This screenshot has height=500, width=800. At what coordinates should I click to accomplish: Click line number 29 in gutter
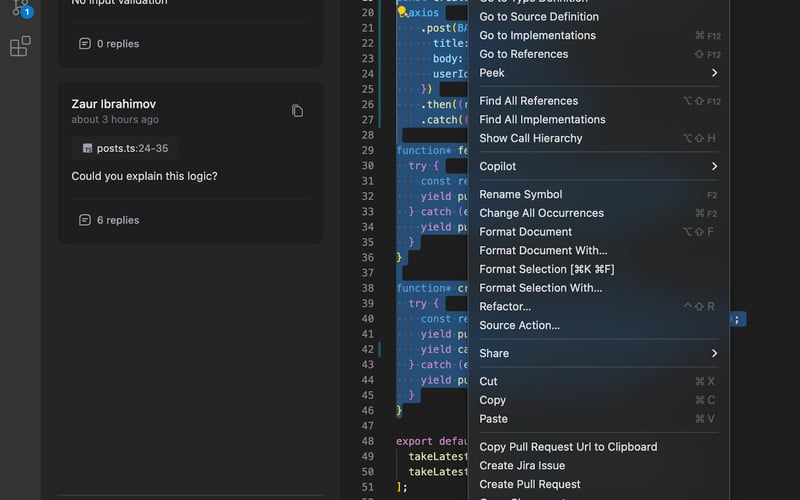368,151
